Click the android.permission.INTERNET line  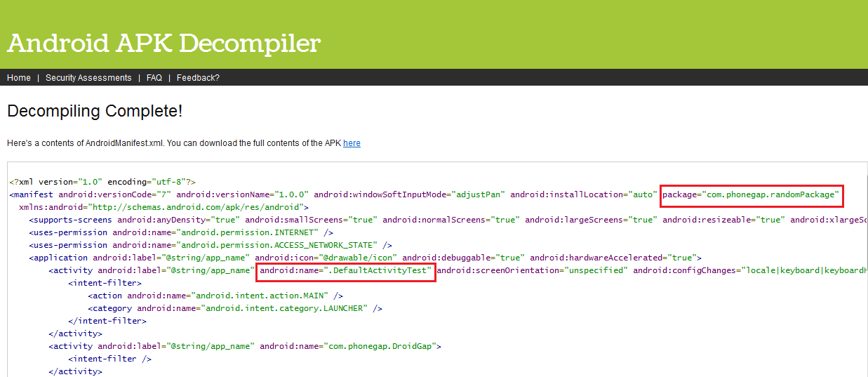click(x=181, y=232)
